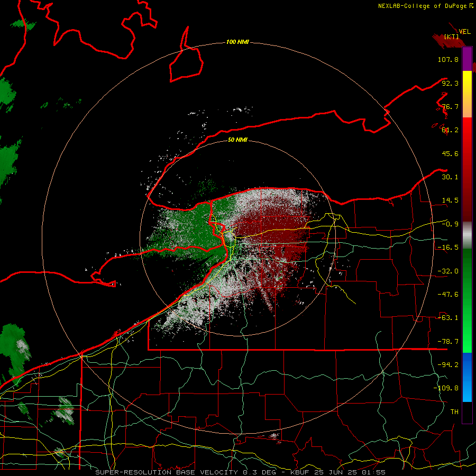
Task: Click the 50 NMI range ring label
Action: pyautogui.click(x=237, y=140)
